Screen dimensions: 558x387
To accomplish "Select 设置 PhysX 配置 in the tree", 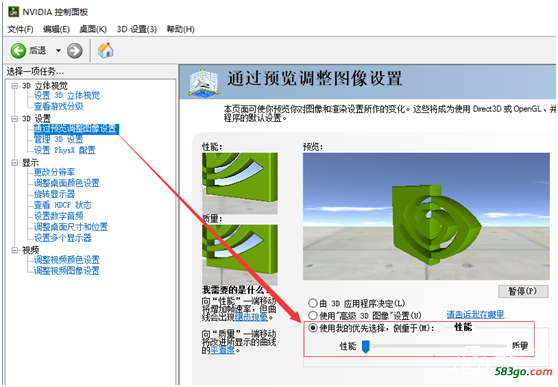I will pos(64,150).
